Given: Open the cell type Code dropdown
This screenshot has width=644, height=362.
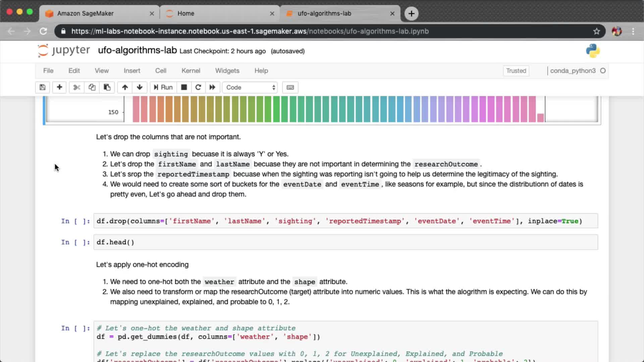Looking at the screenshot, I should [x=250, y=87].
